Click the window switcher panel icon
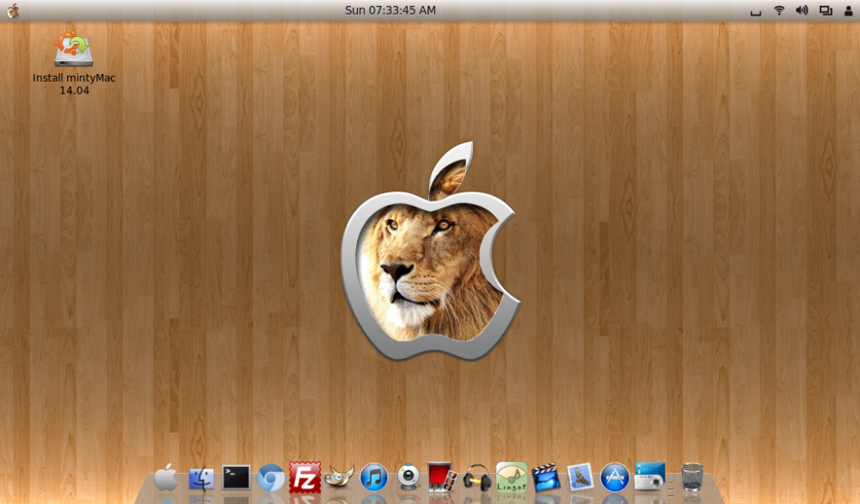The image size is (860, 504). 826,10
